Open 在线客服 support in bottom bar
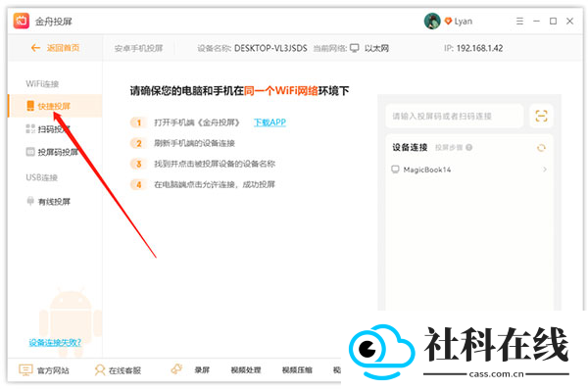588x389 pixels. 118,370
